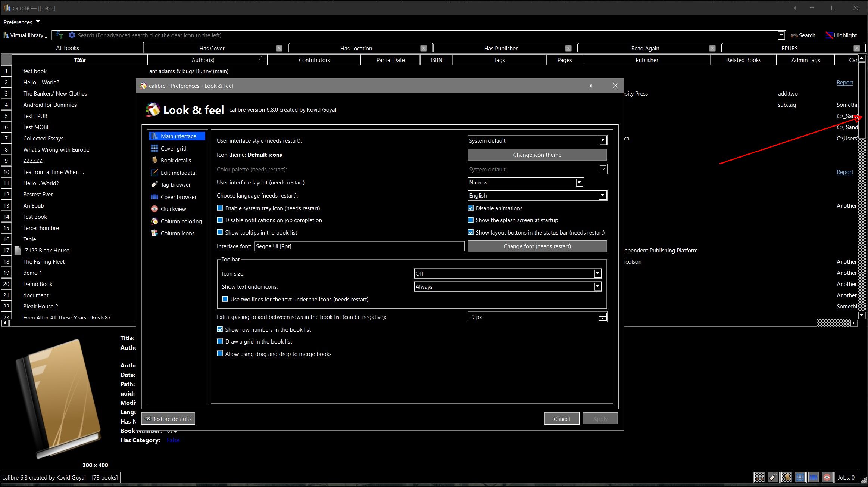Click the advanced search gear icon

pos(72,35)
